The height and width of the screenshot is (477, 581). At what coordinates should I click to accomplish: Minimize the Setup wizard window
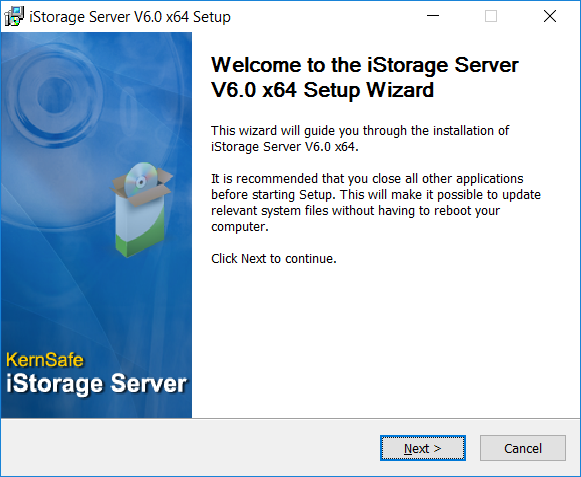tap(433, 16)
